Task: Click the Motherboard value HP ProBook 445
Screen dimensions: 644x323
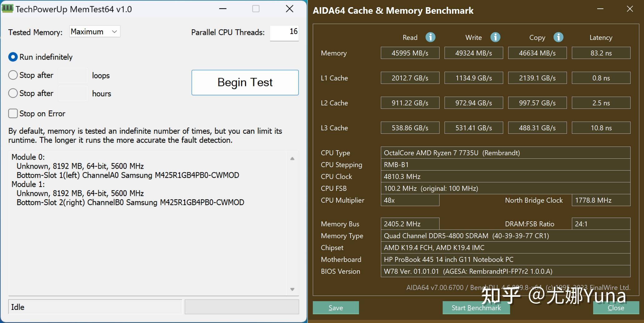Action: click(505, 259)
